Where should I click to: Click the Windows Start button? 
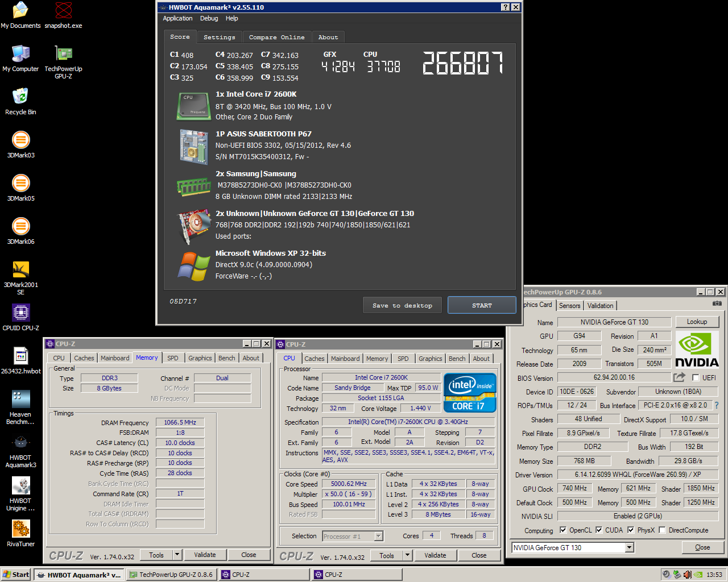[x=16, y=575]
